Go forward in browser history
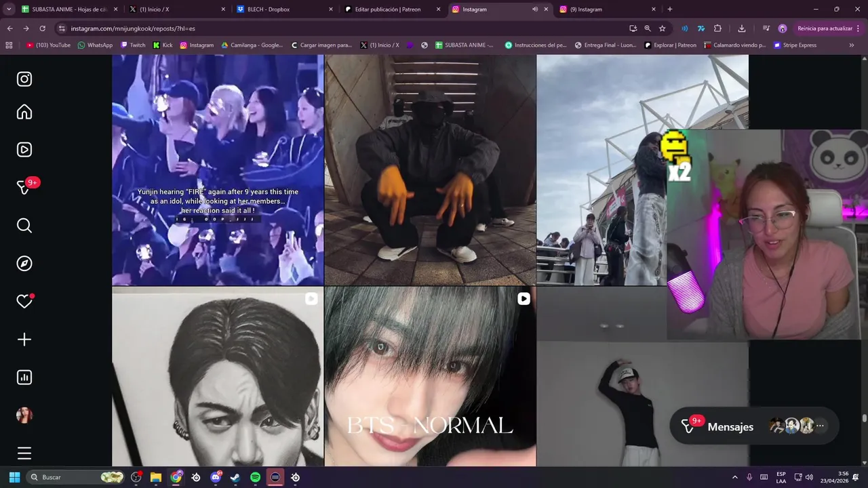 click(x=26, y=28)
